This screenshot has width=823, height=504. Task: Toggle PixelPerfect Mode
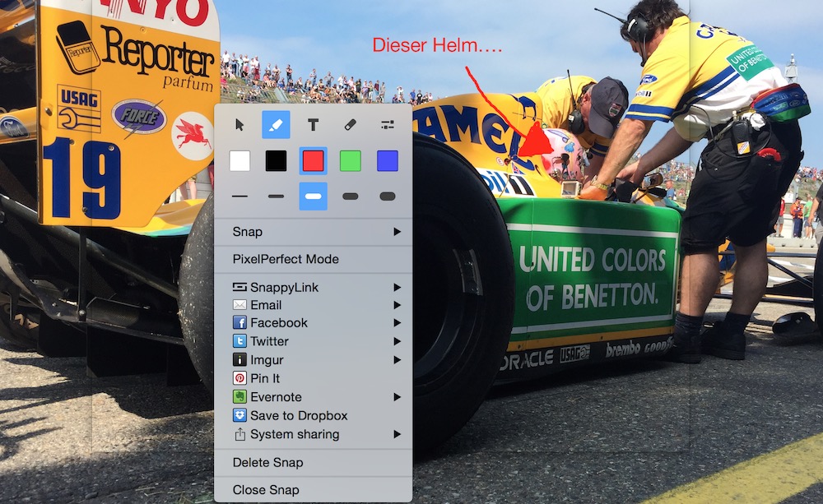coord(286,259)
